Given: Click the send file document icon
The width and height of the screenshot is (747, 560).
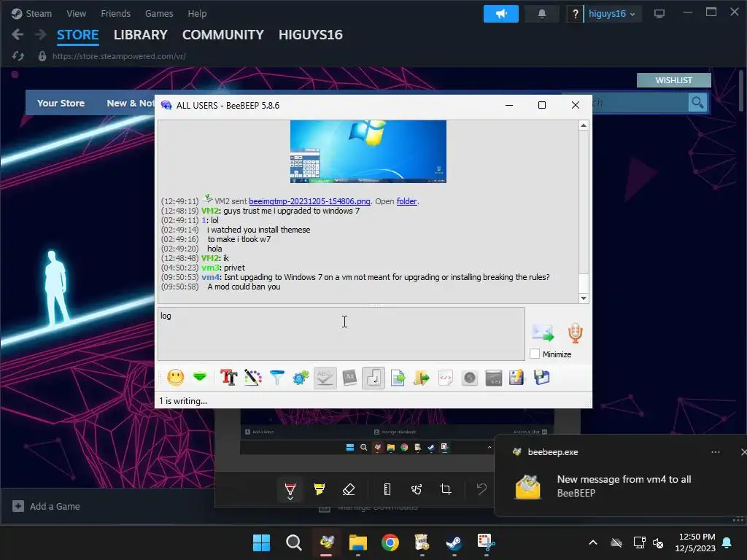Looking at the screenshot, I should click(x=398, y=378).
